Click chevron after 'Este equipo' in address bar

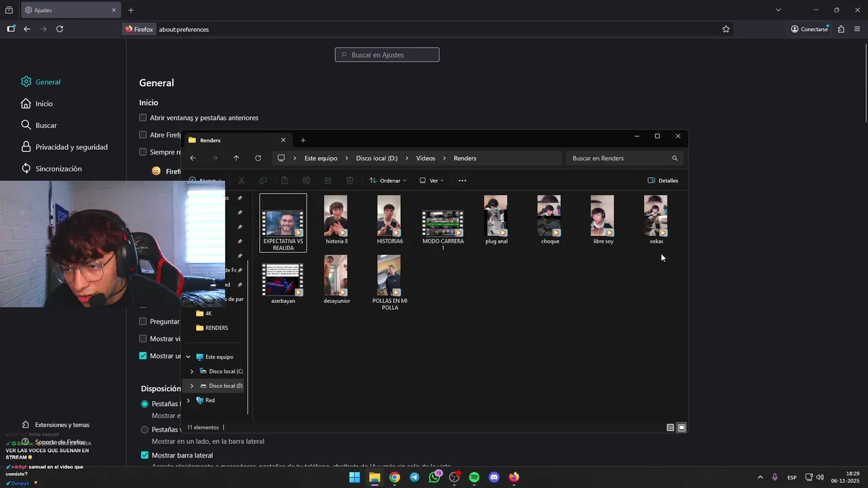pyautogui.click(x=347, y=158)
